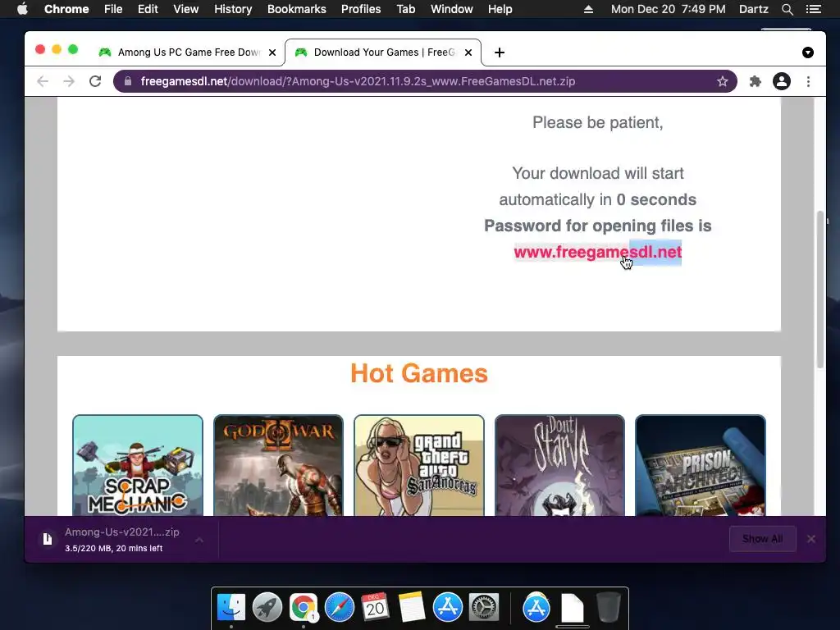The width and height of the screenshot is (840, 630).
Task: Click the file icon in download bar
Action: [x=48, y=539]
